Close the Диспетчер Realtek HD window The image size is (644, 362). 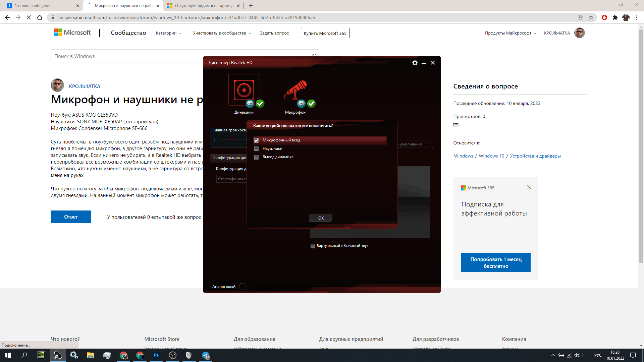tap(433, 63)
